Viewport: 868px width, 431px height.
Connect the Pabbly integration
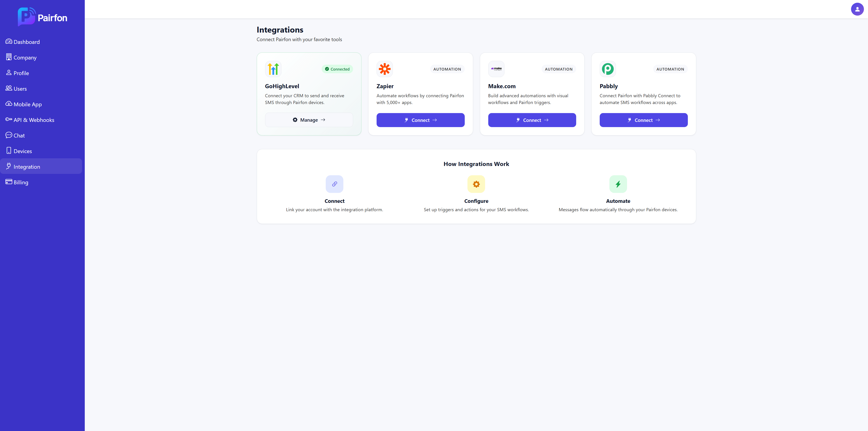(x=643, y=120)
